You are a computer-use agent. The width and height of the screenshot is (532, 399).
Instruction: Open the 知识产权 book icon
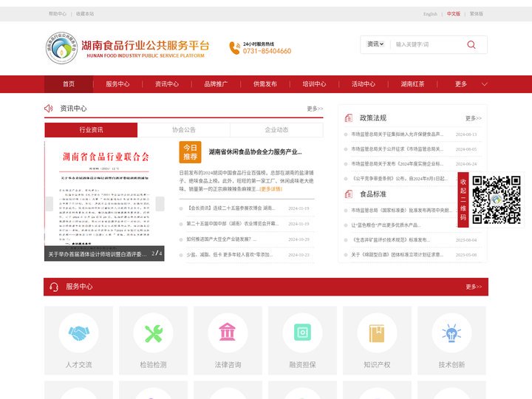pos(377,332)
